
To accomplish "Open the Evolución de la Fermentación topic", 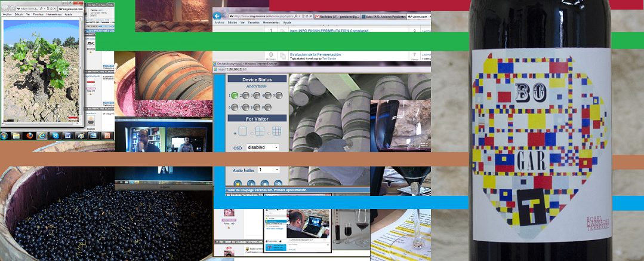I will (x=315, y=54).
